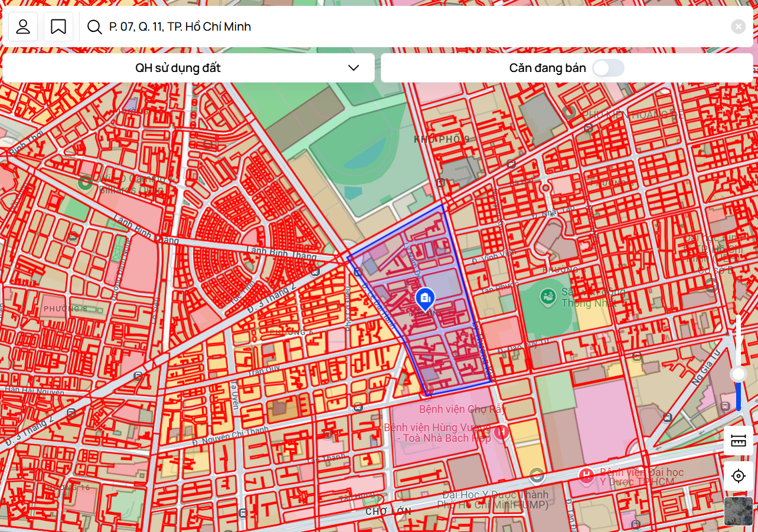Select the Sân vận động Thống Nhất stadium marker
Image resolution: width=758 pixels, height=532 pixels.
pyautogui.click(x=547, y=297)
